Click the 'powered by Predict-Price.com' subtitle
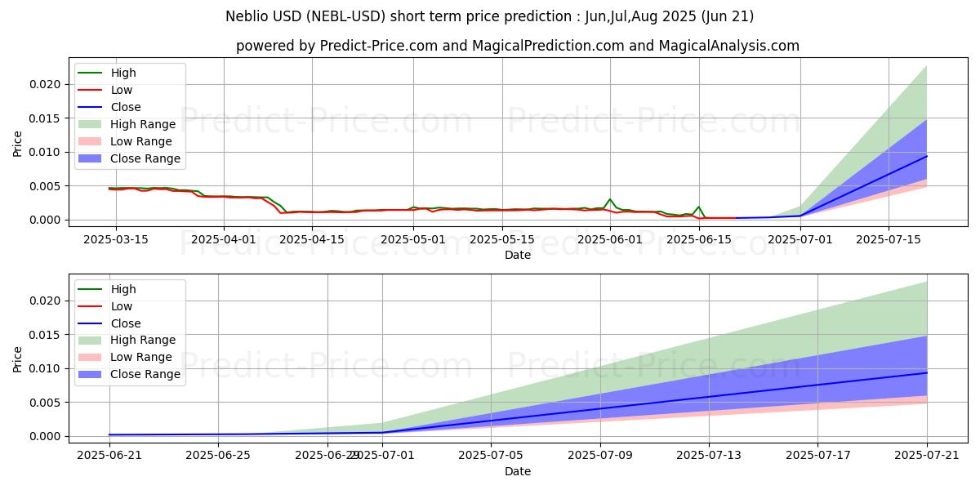 (518, 47)
